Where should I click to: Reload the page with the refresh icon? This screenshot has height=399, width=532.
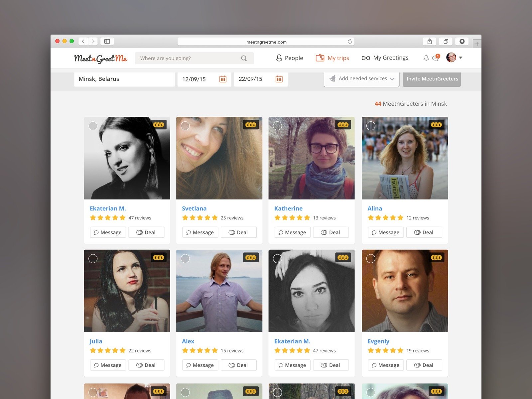[350, 41]
